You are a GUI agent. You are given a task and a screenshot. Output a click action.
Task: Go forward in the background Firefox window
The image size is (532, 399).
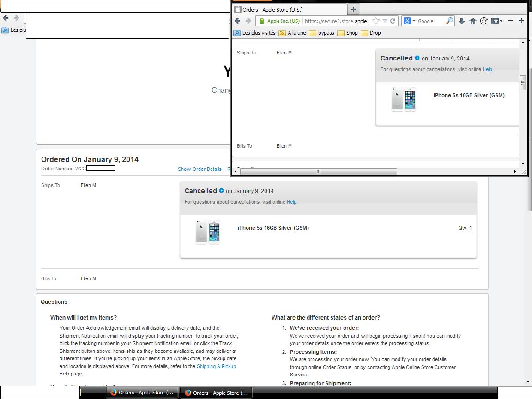pos(16,18)
